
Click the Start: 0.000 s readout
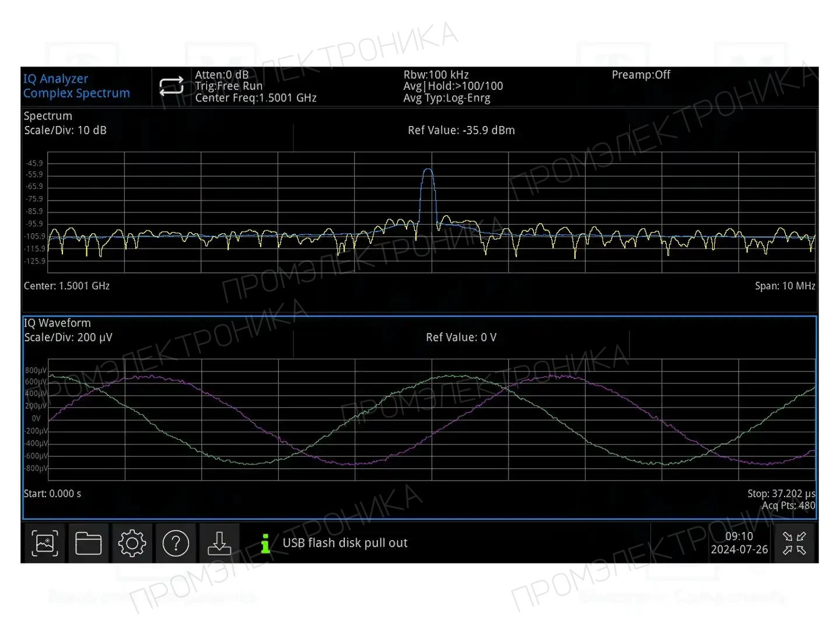[52, 494]
